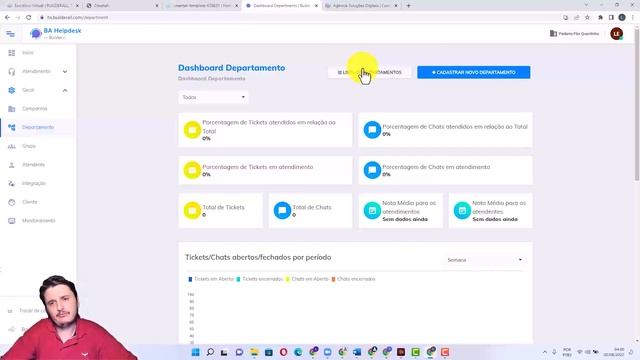Screen dimensions: 640x360
Task: Open Microsoft Edge from taskbar
Action: pyautogui.click(x=298, y=352)
